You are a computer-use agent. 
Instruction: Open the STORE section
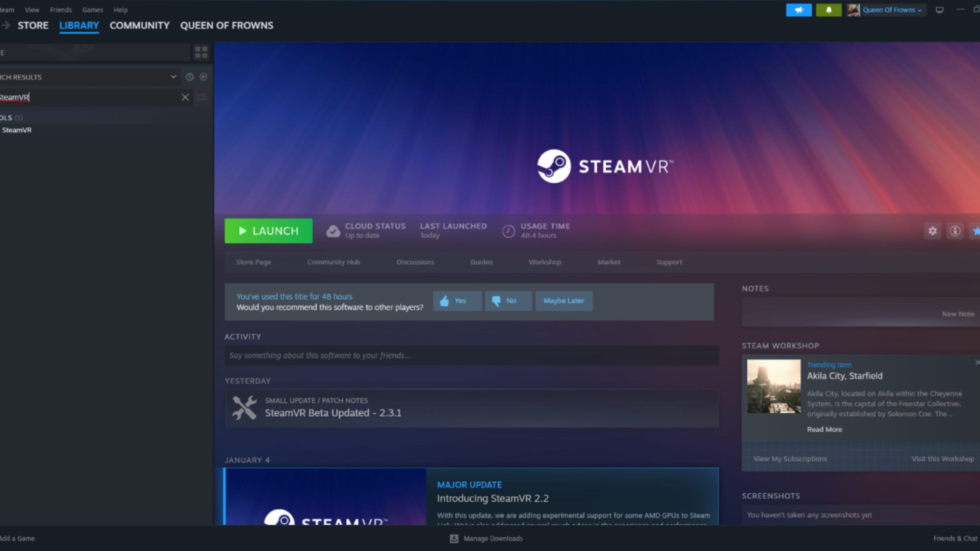click(33, 25)
